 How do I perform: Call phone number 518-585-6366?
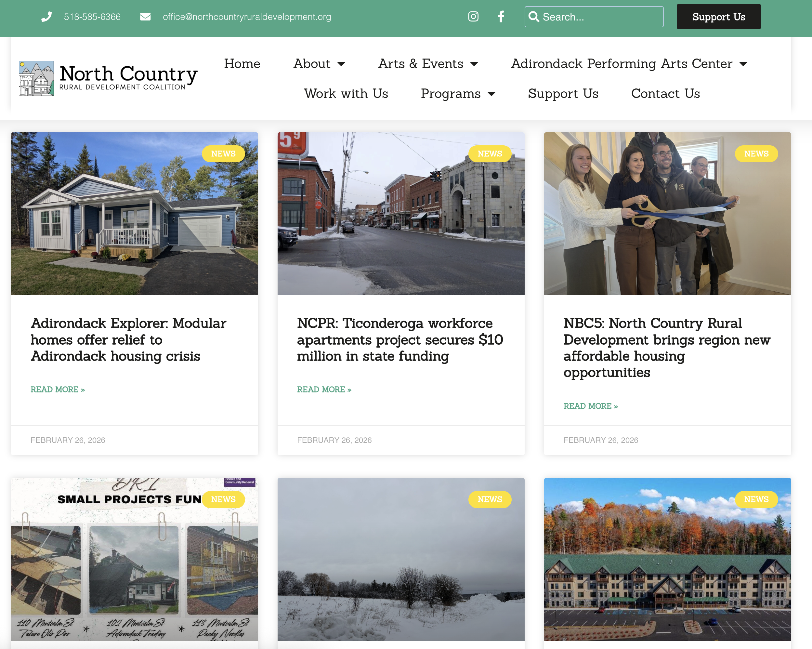point(92,17)
